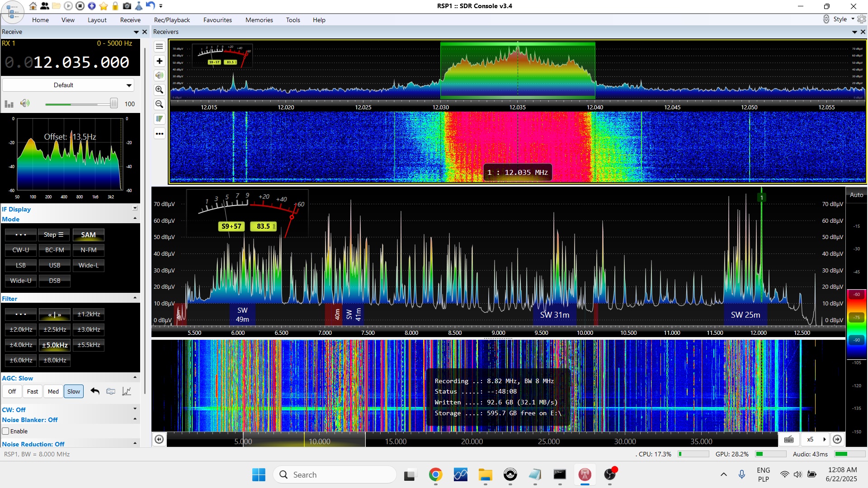Click the audio spectrum bars icon

9,104
